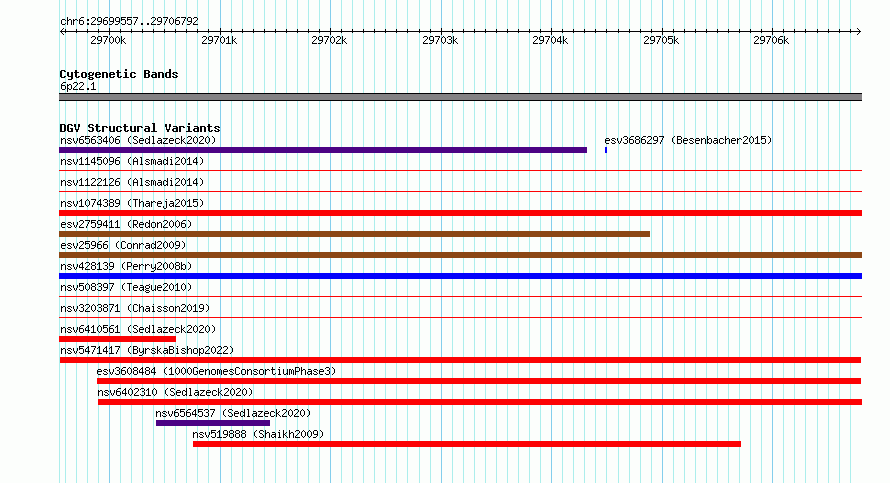The width and height of the screenshot is (890, 483).
Task: Click the 29705k ruler tick label
Action: pos(661,40)
